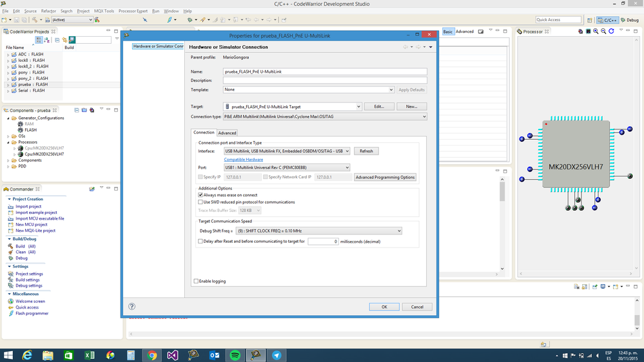Click the Edit... target button
Image resolution: width=644 pixels, height=362 pixels.
coord(378,106)
